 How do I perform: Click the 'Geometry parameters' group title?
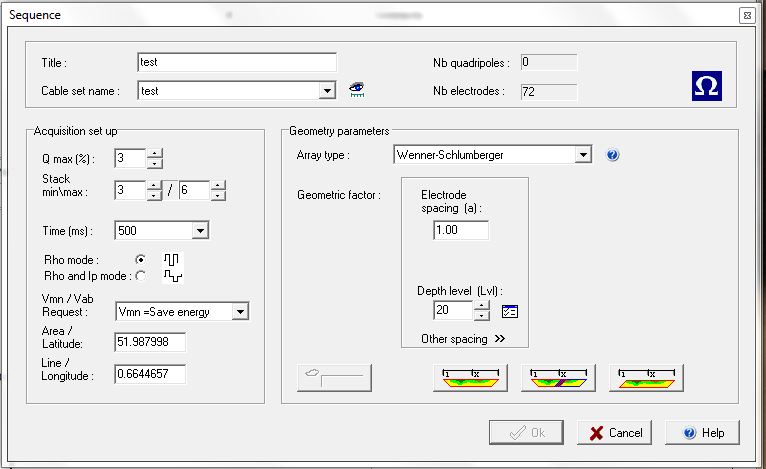click(339, 131)
